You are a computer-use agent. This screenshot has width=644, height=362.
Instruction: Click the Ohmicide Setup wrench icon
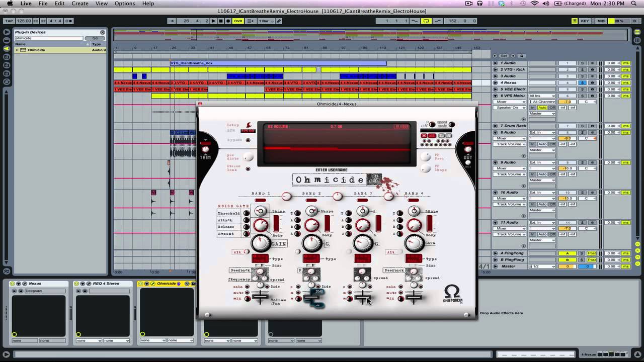[248, 125]
